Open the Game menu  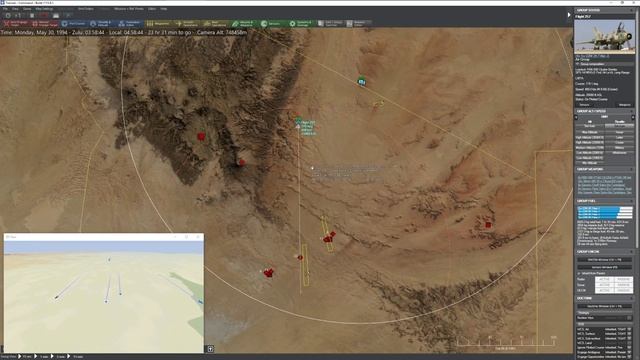(x=27, y=9)
